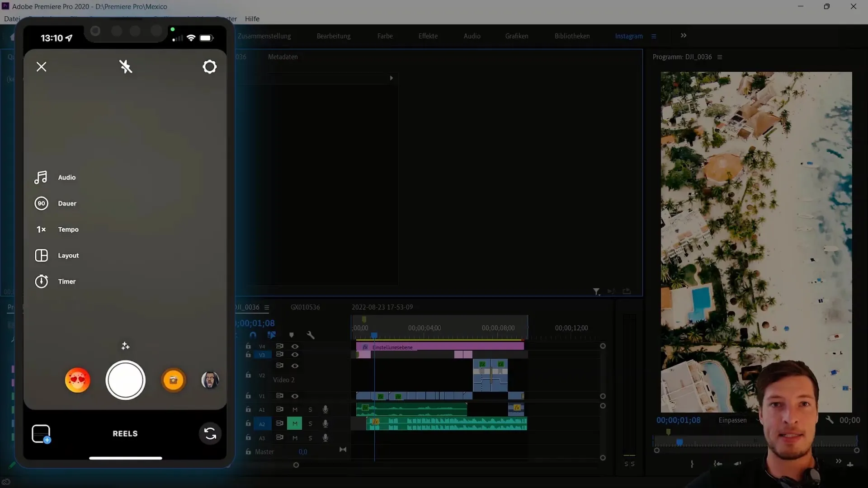
Task: Toggle sync lock on the A3 track
Action: point(279,437)
